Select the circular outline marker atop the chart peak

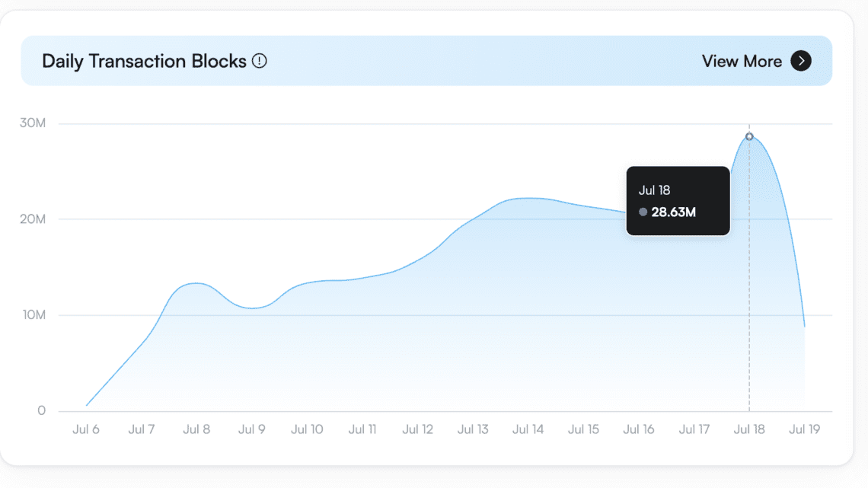pos(749,136)
